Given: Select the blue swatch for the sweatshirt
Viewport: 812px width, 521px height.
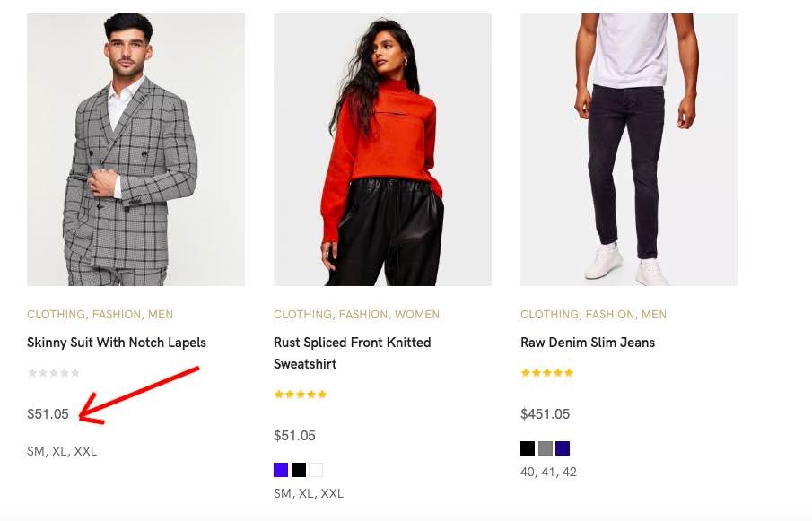Looking at the screenshot, I should 281,470.
